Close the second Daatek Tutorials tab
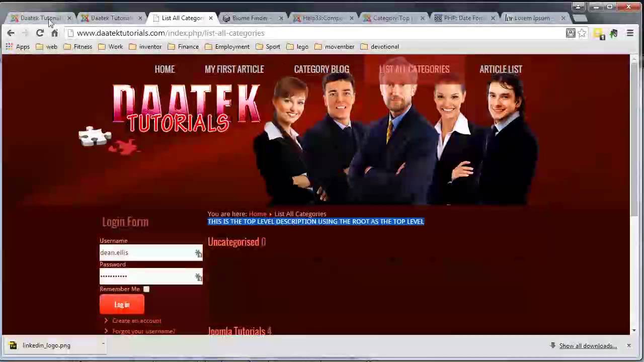This screenshot has height=362, width=644. tap(140, 18)
